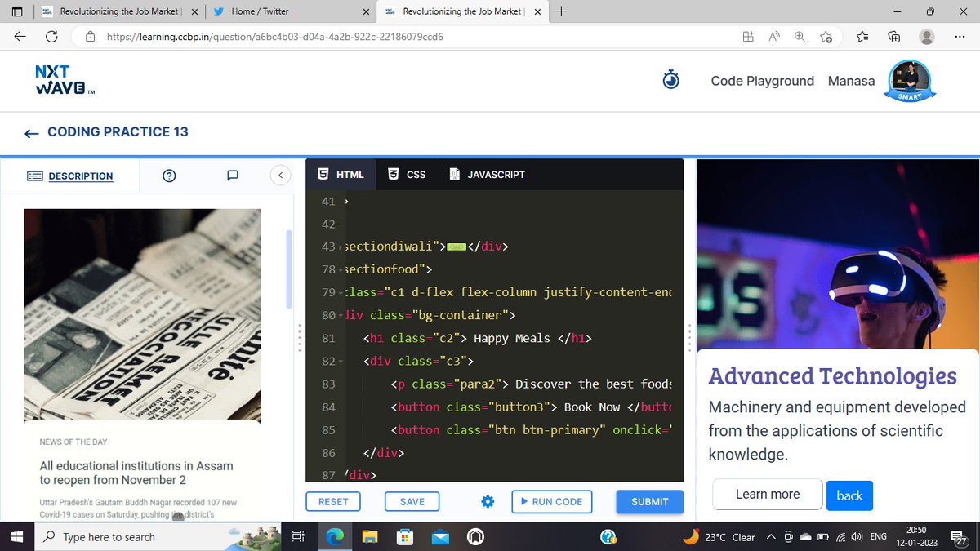The width and height of the screenshot is (980, 551).
Task: Click Learn more in preview
Action: point(767,494)
